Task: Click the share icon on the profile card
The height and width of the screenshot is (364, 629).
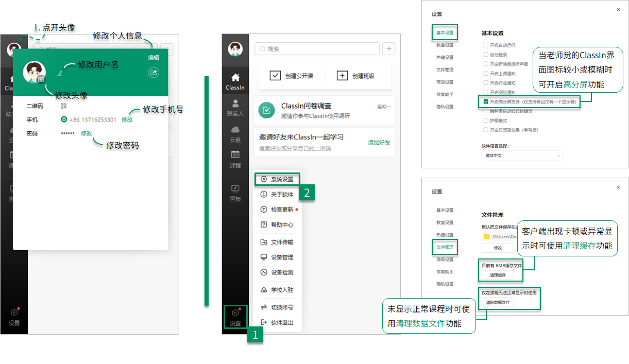Action: tap(153, 73)
